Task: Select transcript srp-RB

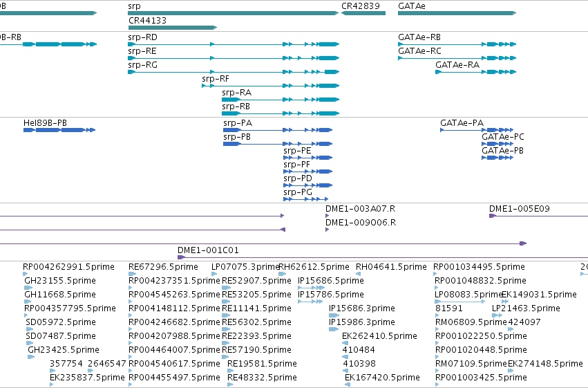Action: click(281, 113)
